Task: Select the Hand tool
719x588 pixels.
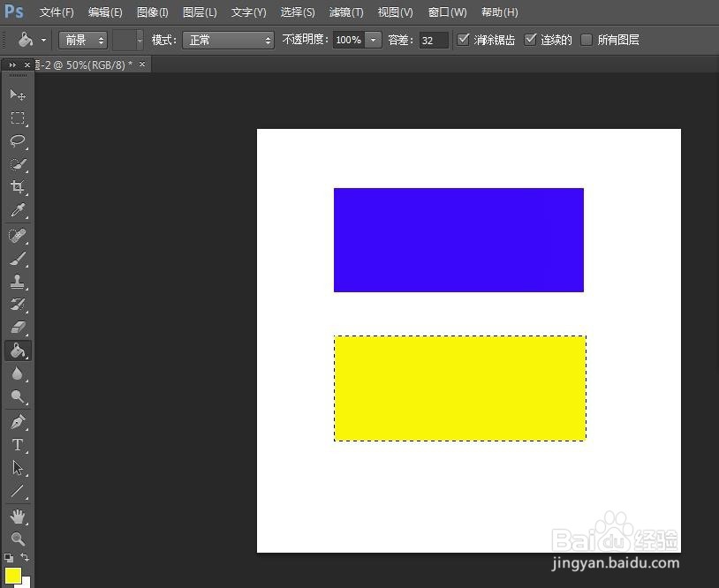Action: coord(18,516)
